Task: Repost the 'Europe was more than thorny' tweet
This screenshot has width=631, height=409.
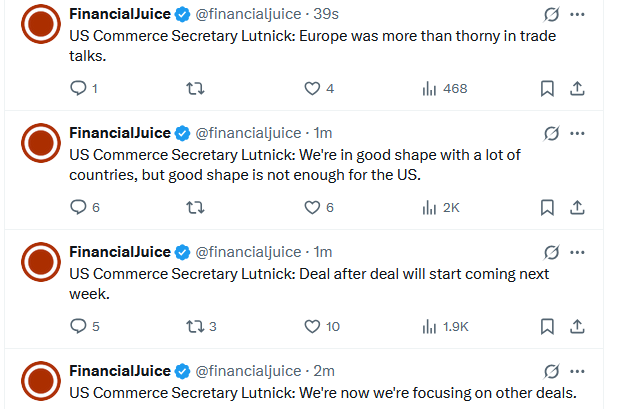Action: (196, 89)
